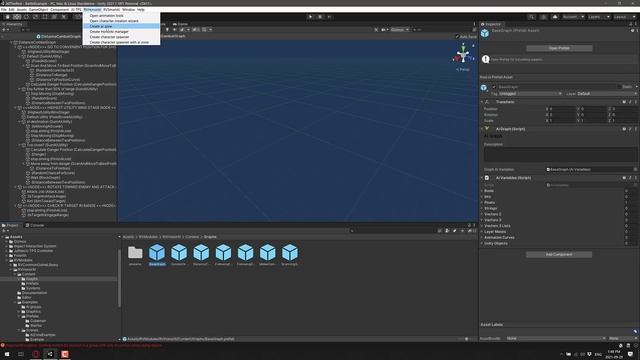This screenshot has height=360, width=640.
Task: Open AI Graph script component options menu
Action: pyautogui.click(x=636, y=129)
